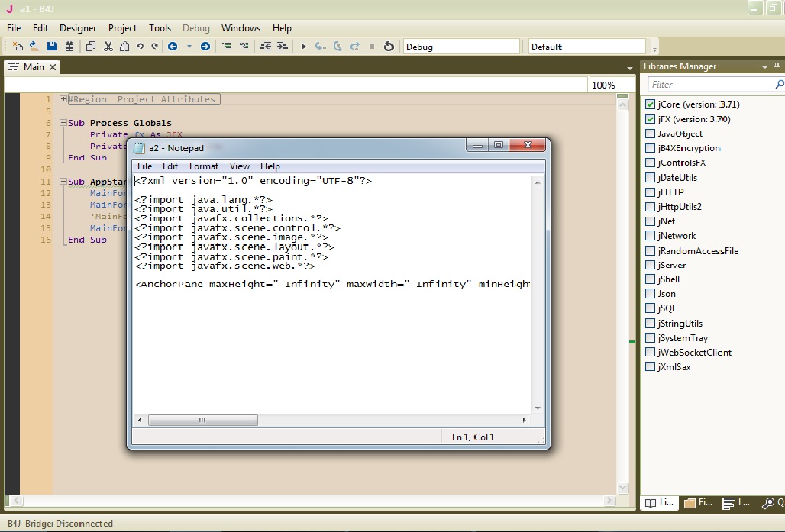The width and height of the screenshot is (785, 532).
Task: Navigate backward with the blue left arrow
Action: (x=173, y=47)
